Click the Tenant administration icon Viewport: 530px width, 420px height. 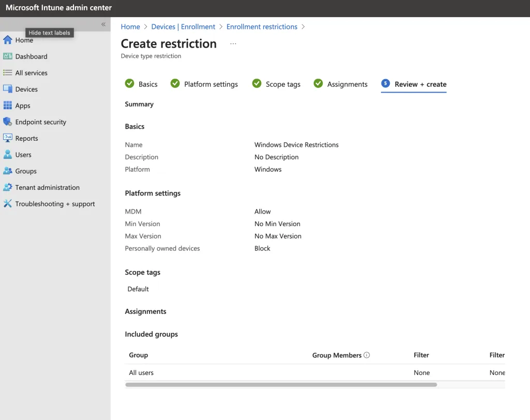pyautogui.click(x=7, y=187)
